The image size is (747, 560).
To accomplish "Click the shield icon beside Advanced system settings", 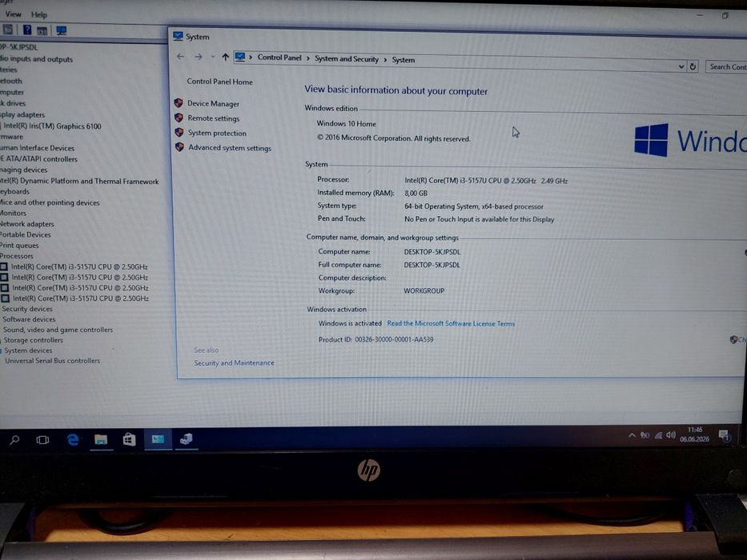I will [179, 147].
